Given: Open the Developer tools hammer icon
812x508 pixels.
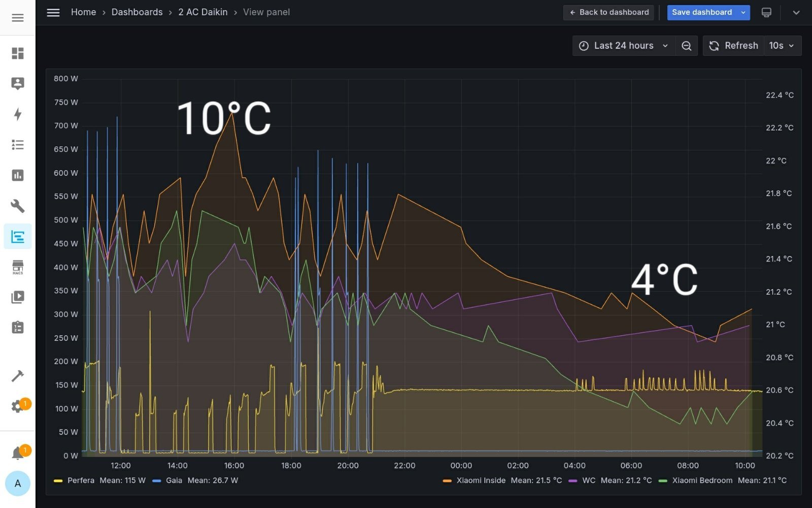Looking at the screenshot, I should click(18, 376).
